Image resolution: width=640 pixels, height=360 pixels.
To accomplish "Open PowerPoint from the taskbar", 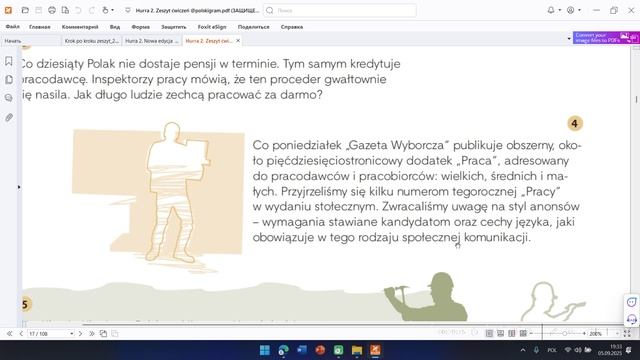I will click(320, 350).
